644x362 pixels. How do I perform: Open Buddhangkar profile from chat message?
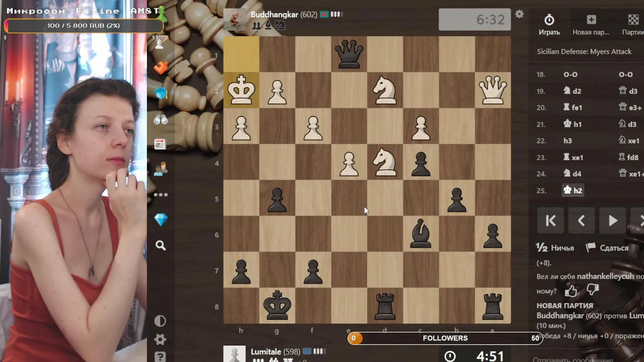560,316
